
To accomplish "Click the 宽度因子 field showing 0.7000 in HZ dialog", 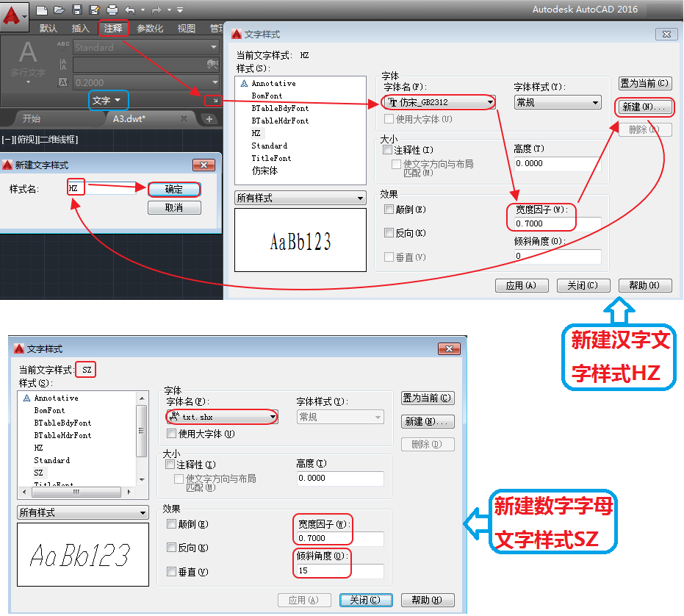I will (558, 223).
